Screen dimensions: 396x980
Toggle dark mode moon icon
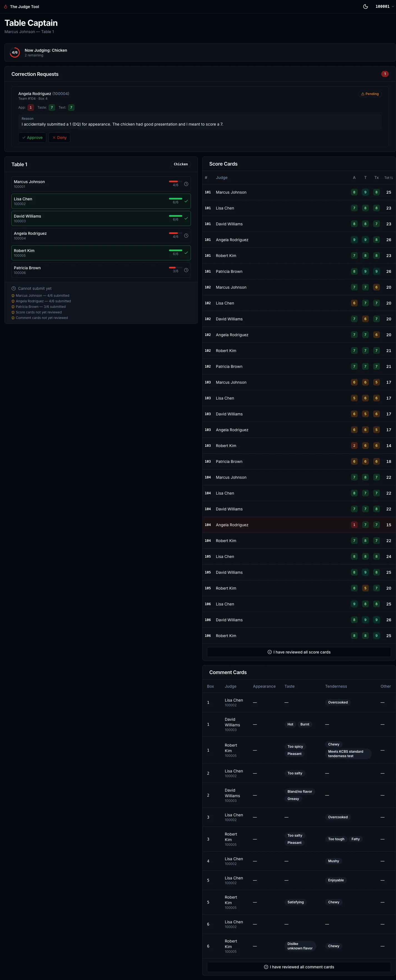(x=365, y=6)
